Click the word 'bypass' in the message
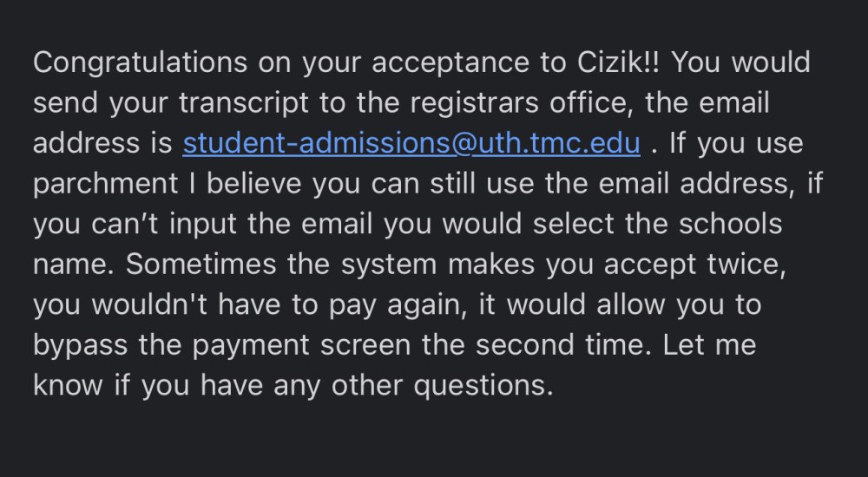 [x=80, y=346]
